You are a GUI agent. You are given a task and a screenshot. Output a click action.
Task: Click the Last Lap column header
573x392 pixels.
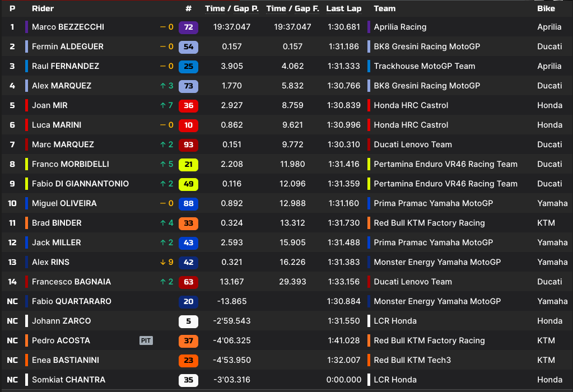[x=343, y=8]
